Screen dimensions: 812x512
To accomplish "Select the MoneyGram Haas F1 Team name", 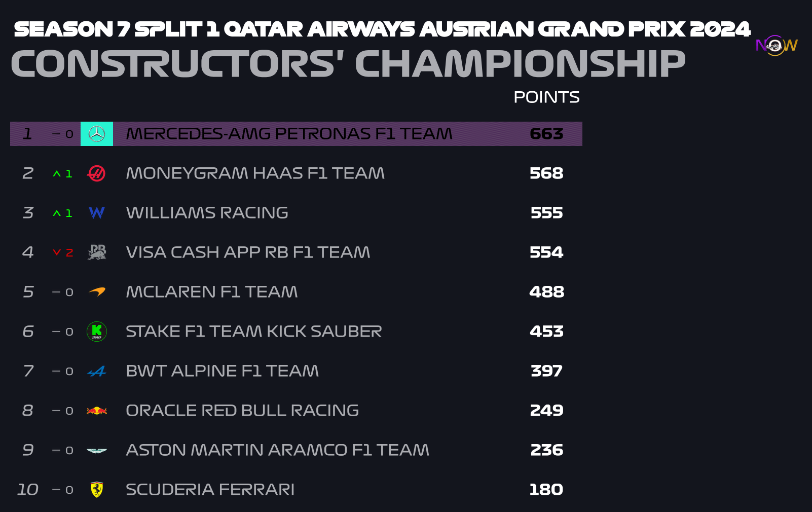I will coord(255,173).
